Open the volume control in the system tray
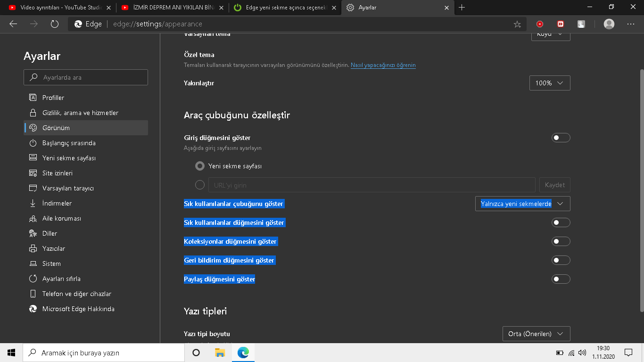Screen dimensions: 644x362 coord(582,353)
